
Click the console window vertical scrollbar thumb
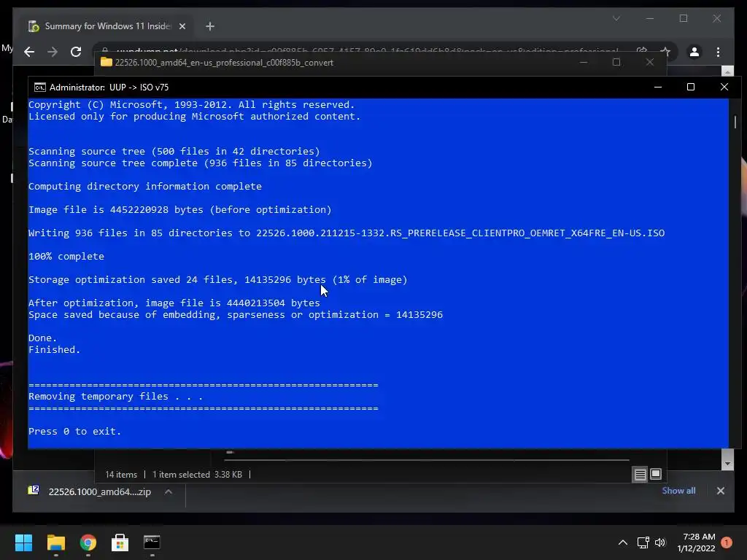[735, 122]
